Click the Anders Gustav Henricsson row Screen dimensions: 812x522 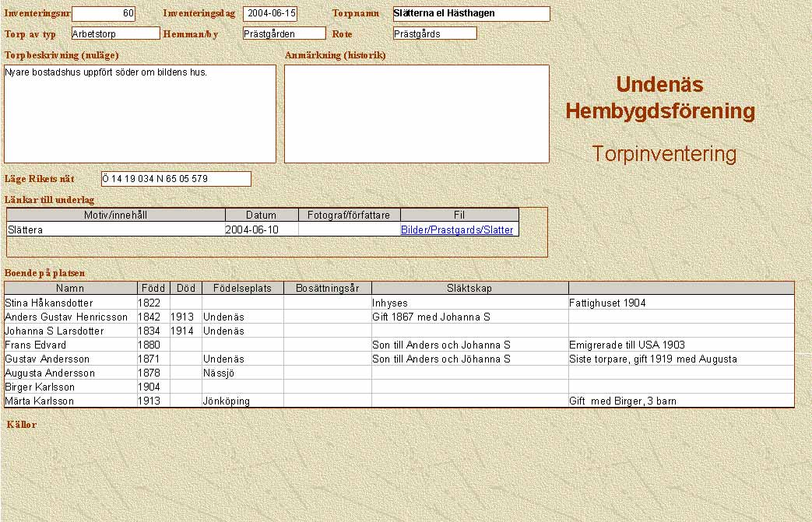(x=70, y=317)
